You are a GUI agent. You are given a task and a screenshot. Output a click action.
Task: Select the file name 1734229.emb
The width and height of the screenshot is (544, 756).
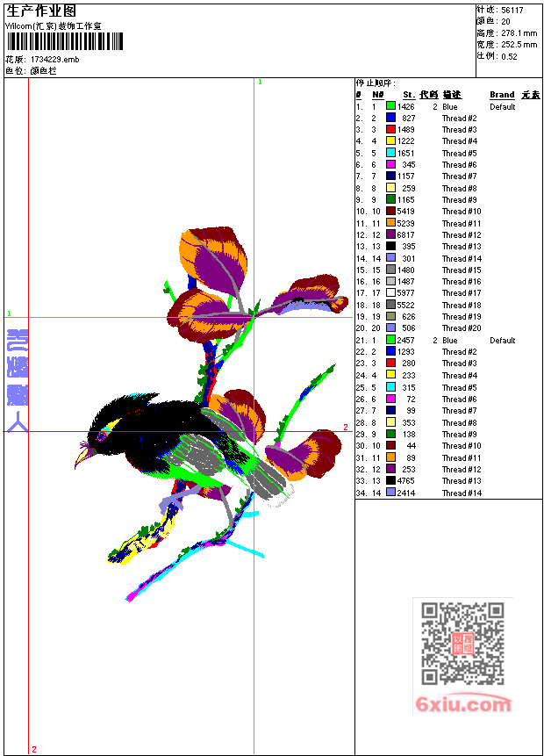click(55, 60)
